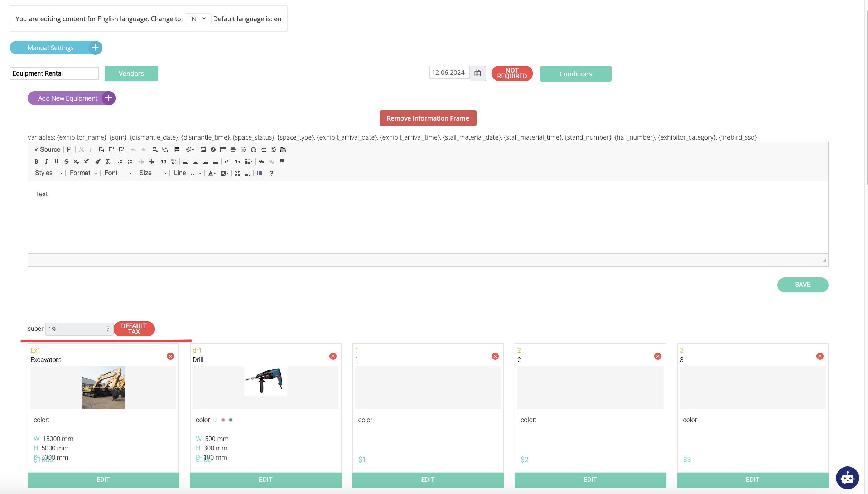
Task: Maximize the editor with fullscreen icon
Action: coord(237,173)
